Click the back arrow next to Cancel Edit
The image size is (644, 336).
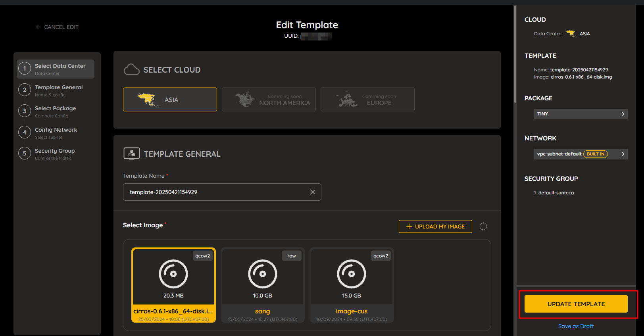pos(38,27)
